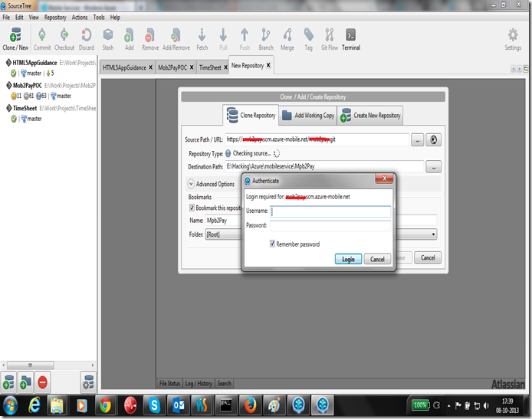Select the Checkout toolbar icon

[64, 38]
